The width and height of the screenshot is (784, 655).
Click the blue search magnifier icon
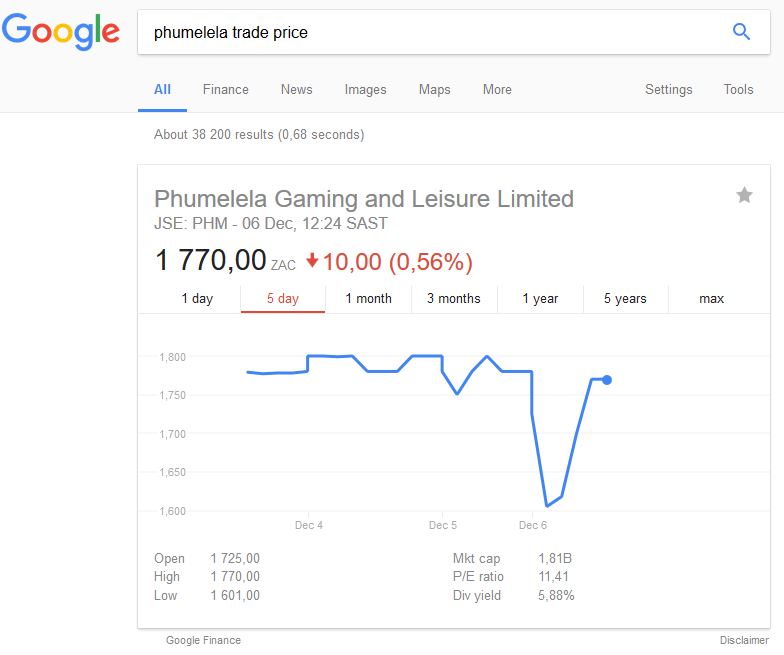(x=741, y=32)
